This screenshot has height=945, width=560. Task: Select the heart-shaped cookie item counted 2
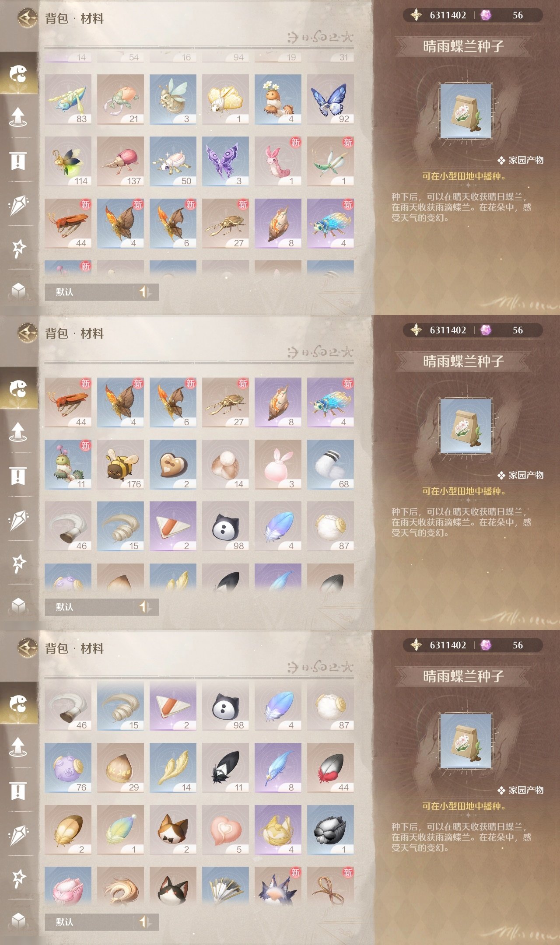pos(173,465)
